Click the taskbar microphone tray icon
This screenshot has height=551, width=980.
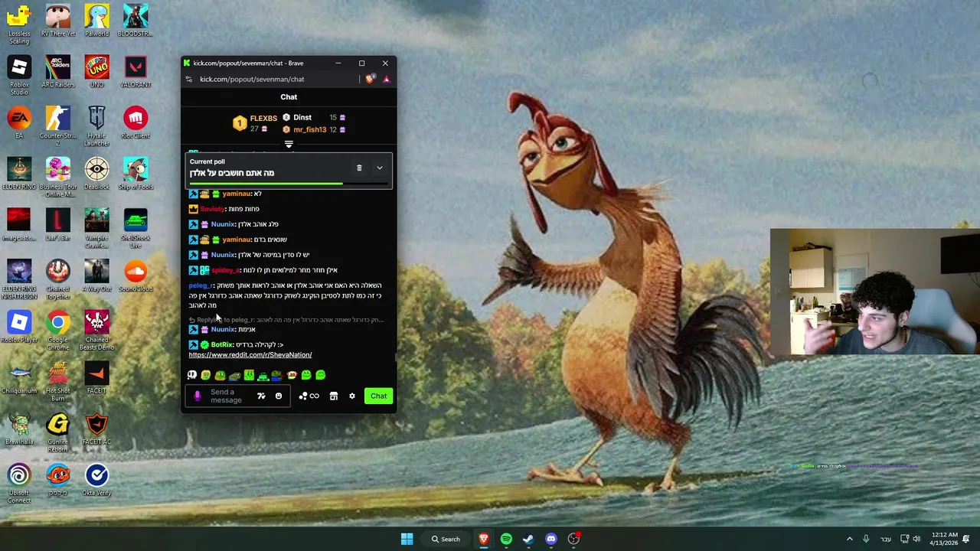click(x=866, y=539)
